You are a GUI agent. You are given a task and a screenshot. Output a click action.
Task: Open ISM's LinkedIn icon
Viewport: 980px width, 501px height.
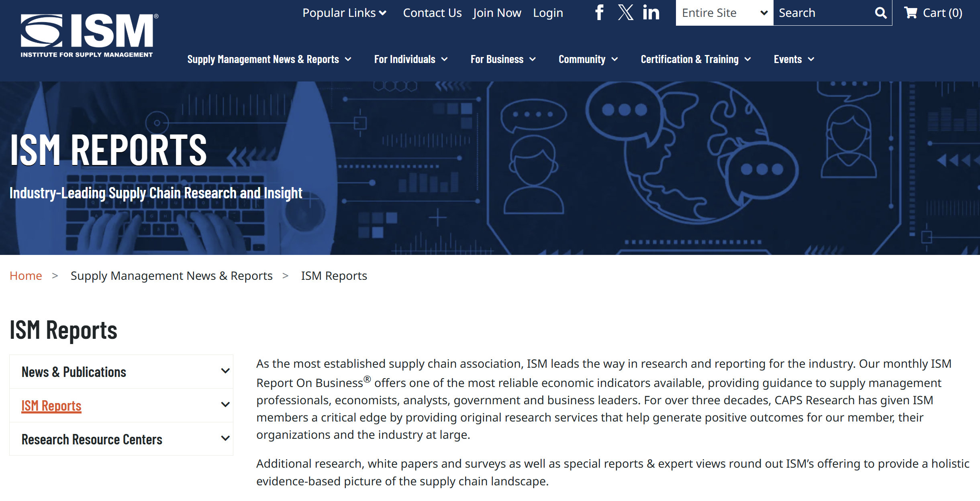click(651, 12)
